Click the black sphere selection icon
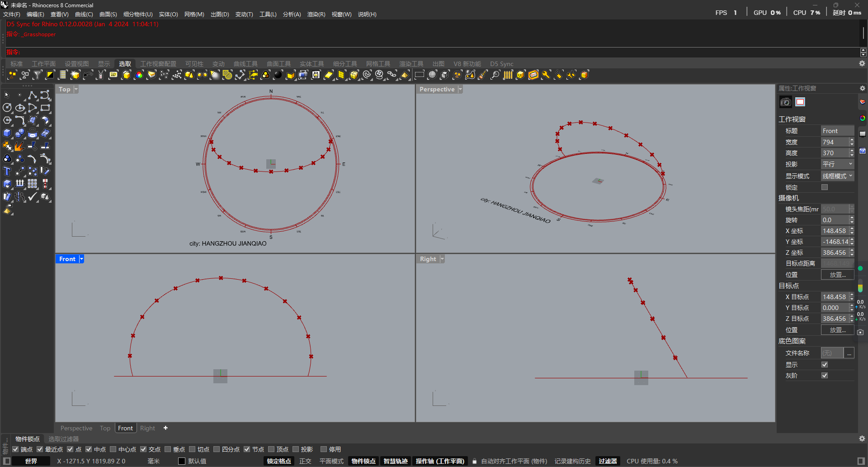Image resolution: width=868 pixels, height=467 pixels. 278,75
